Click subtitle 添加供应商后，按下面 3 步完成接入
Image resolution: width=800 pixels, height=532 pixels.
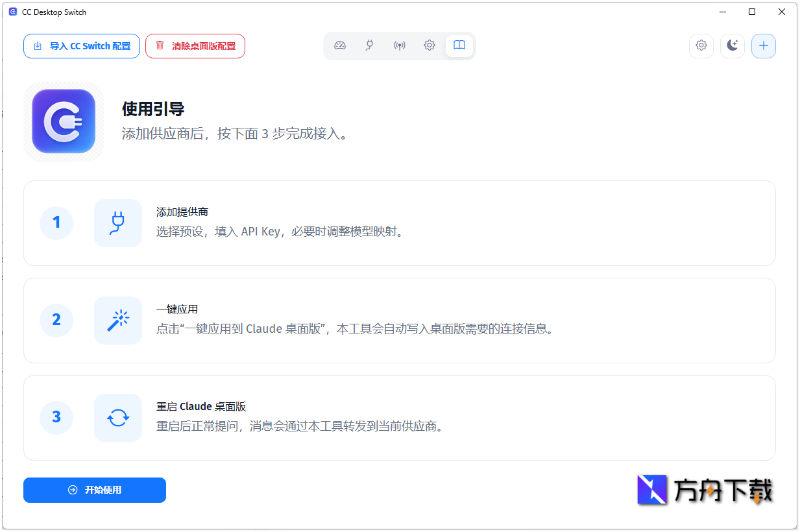point(235,134)
